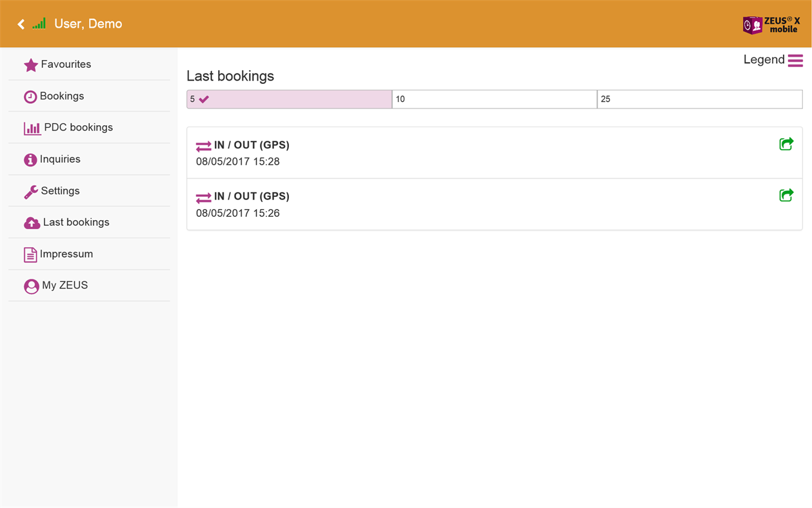Screen dimensions: 812x508
Task: Click the bar chart PDC bookings icon
Action: coord(32,128)
